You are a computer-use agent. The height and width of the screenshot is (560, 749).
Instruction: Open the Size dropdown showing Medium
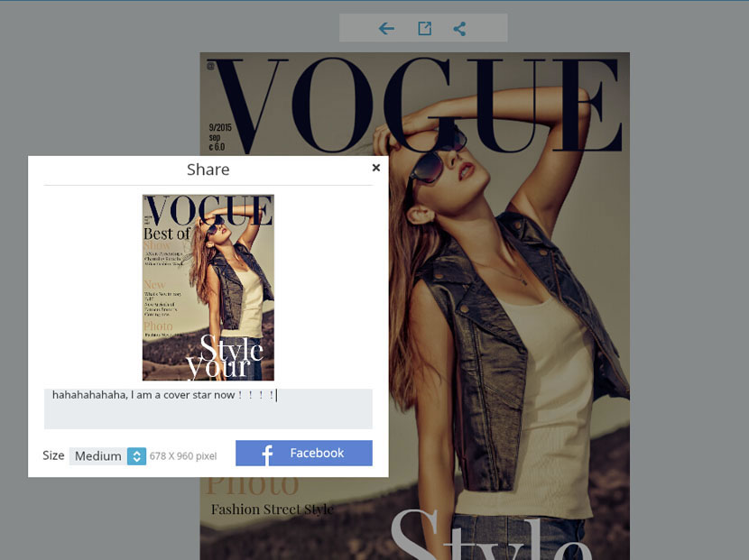coord(107,456)
